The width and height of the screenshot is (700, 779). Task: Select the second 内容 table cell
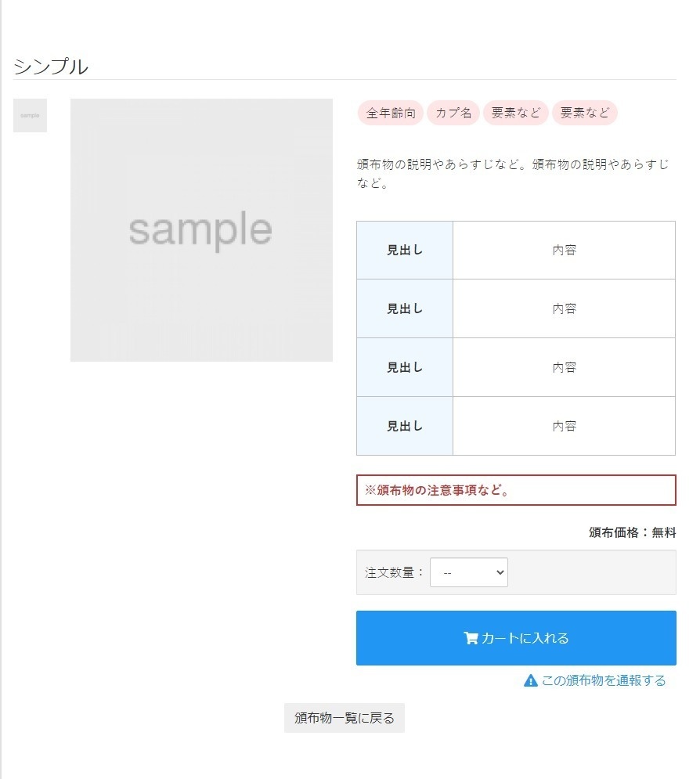[564, 308]
